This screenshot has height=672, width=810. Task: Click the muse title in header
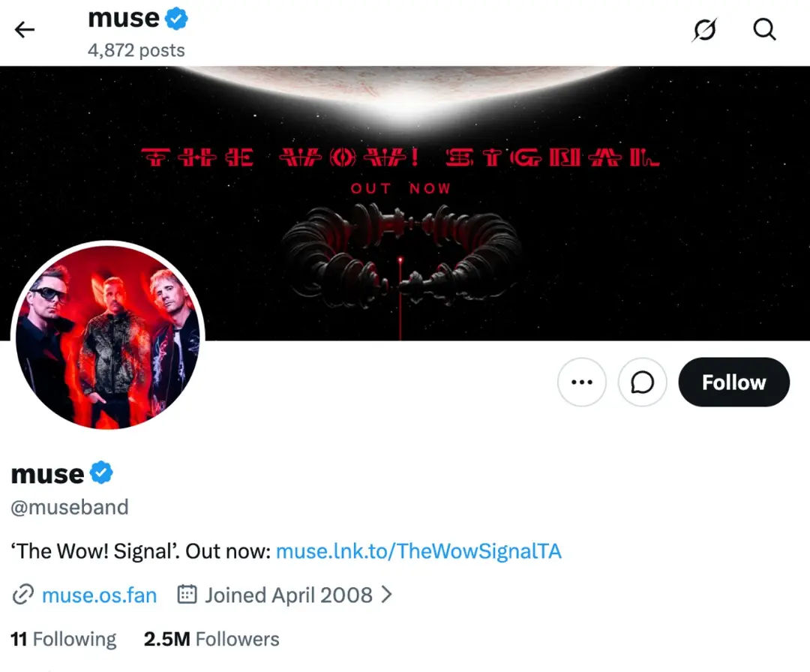[x=124, y=19]
